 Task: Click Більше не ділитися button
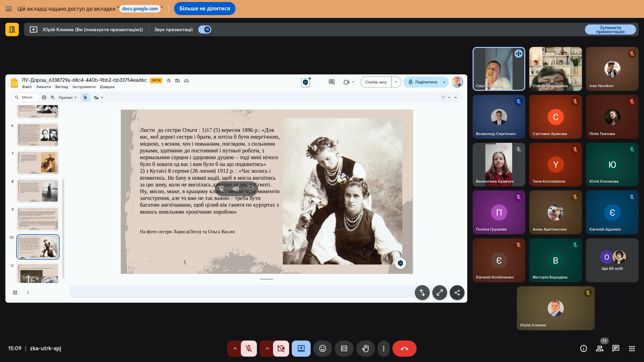pos(205,9)
